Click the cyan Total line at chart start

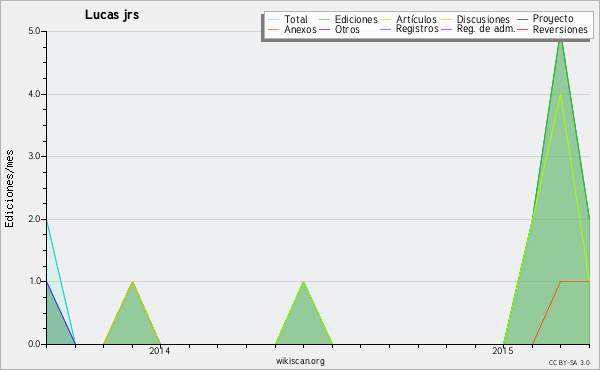(x=47, y=220)
